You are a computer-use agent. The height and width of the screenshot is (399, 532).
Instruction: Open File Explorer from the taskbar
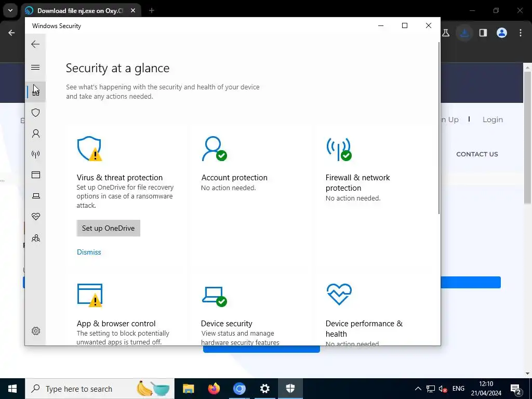point(188,389)
